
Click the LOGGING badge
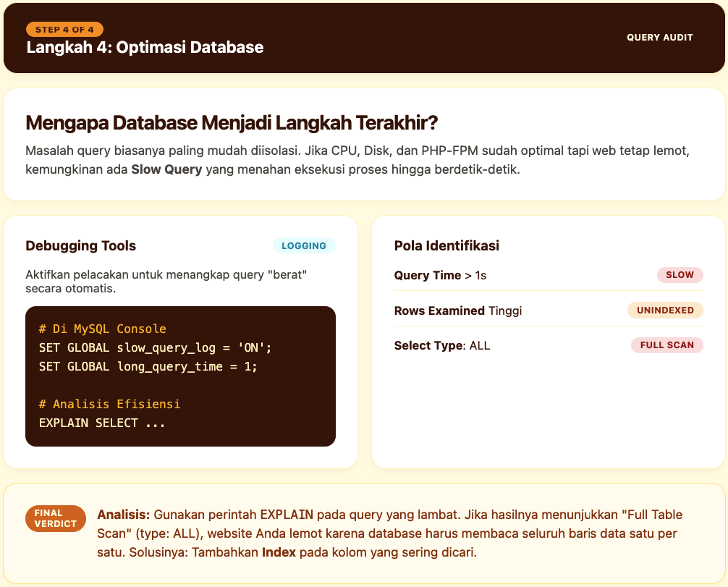[x=304, y=245]
